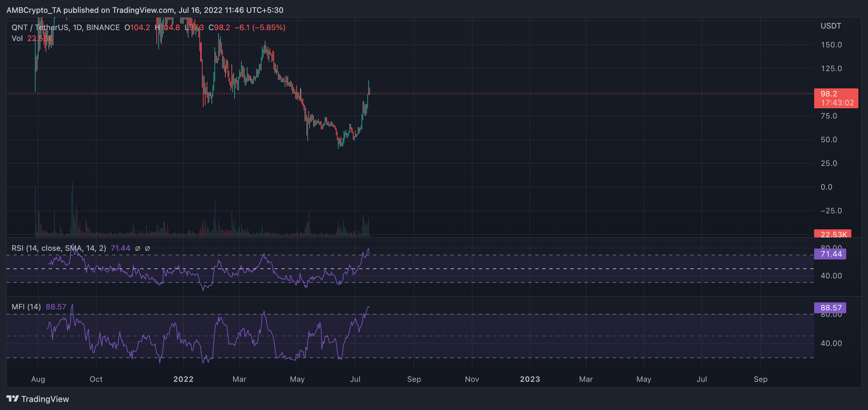The height and width of the screenshot is (410, 868).
Task: Click the Oct label on time axis
Action: tap(96, 379)
